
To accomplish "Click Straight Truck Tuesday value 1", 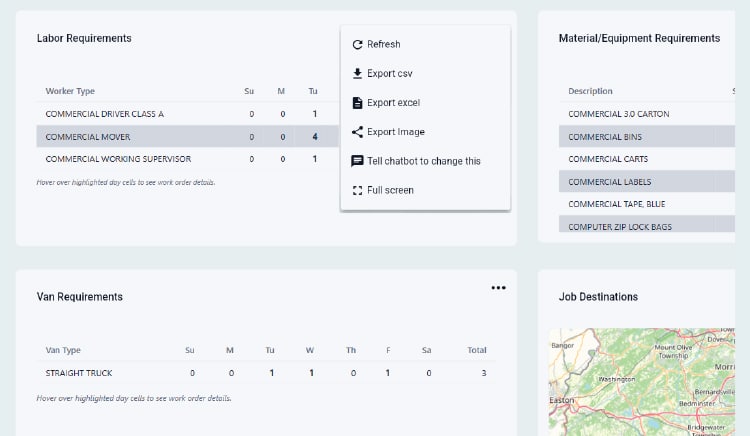I will [x=272, y=373].
